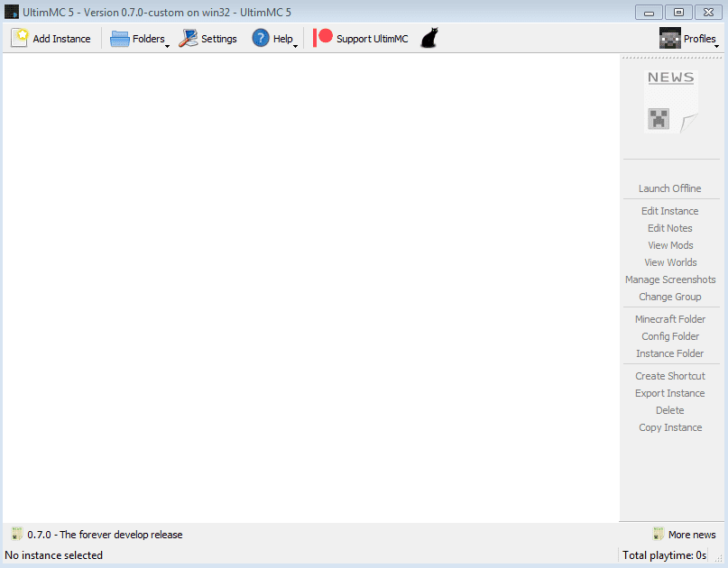Click the news icon beside 0.7.0 release
728x568 pixels.
pyautogui.click(x=17, y=534)
